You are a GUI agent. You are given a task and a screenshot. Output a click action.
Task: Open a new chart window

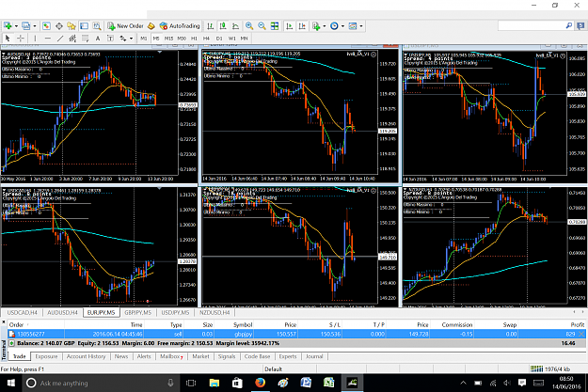pyautogui.click(x=8, y=26)
